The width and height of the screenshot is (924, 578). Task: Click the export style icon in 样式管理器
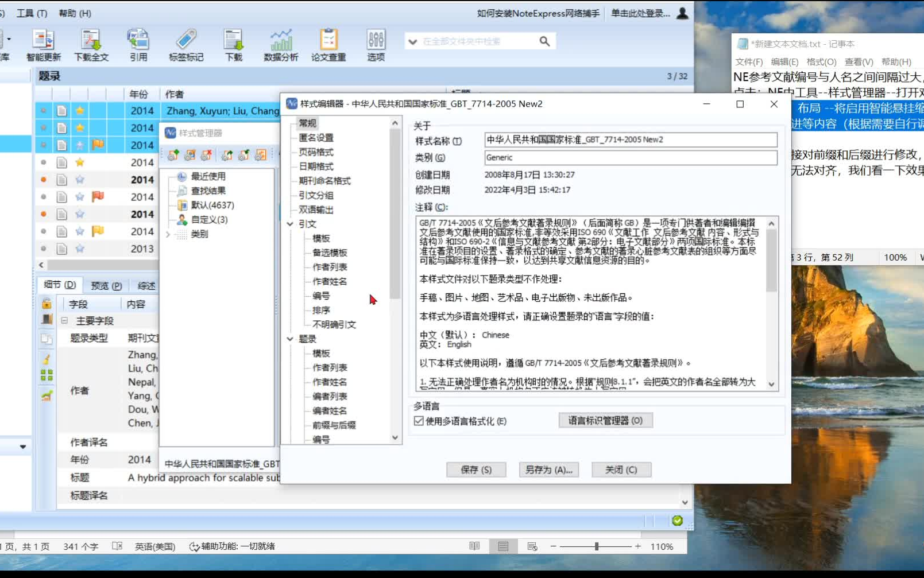pos(227,154)
